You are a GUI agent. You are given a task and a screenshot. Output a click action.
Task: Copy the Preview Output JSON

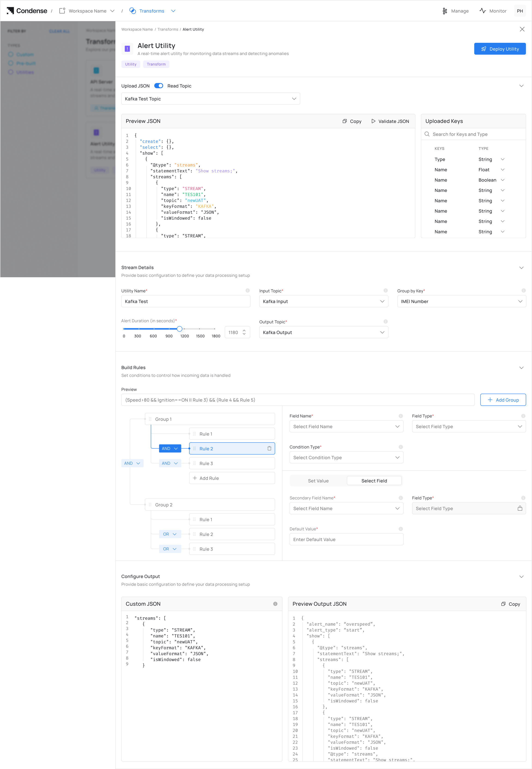click(511, 604)
